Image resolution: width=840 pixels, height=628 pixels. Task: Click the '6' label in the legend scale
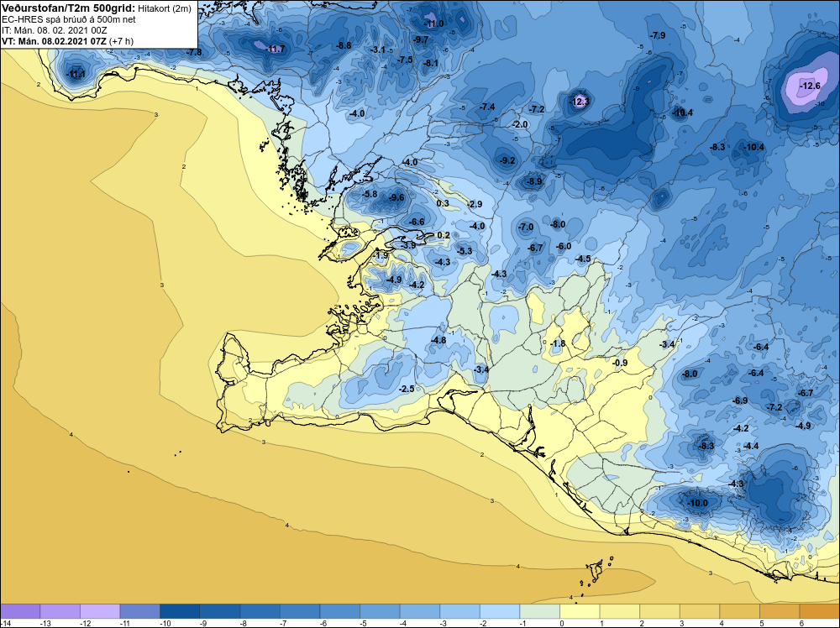click(x=801, y=623)
